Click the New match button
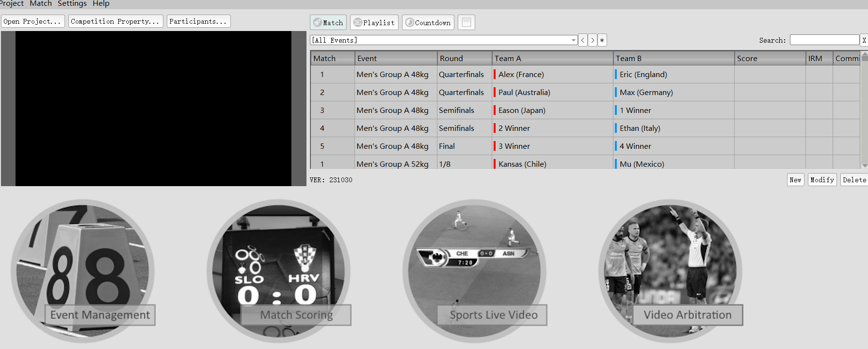 point(795,180)
